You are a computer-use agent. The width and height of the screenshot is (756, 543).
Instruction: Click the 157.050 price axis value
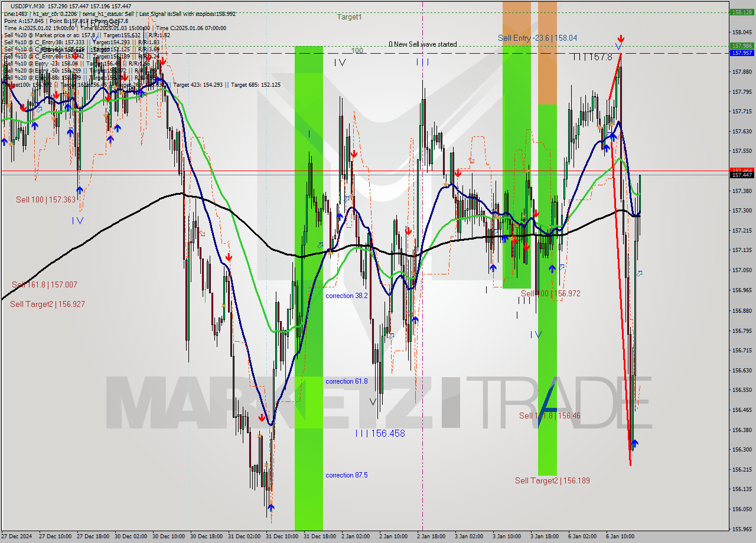pyautogui.click(x=742, y=270)
